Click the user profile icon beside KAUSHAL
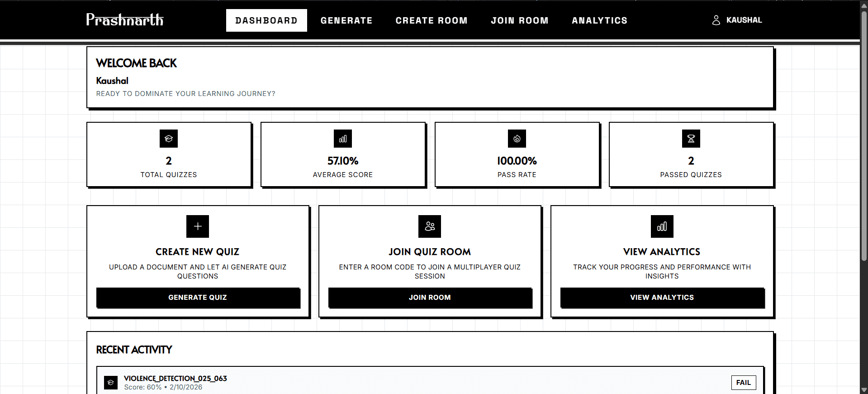This screenshot has width=868, height=394. pyautogui.click(x=716, y=20)
